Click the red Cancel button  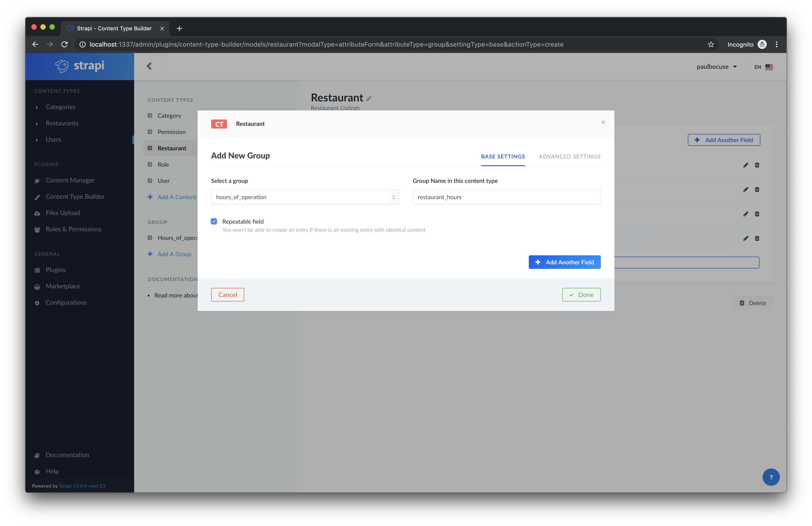coord(227,295)
